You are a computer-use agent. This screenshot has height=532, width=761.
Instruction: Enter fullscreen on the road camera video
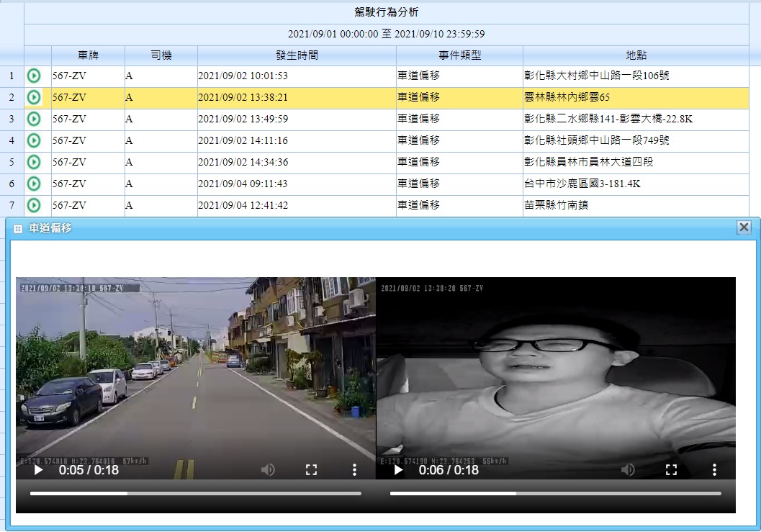[x=311, y=470]
